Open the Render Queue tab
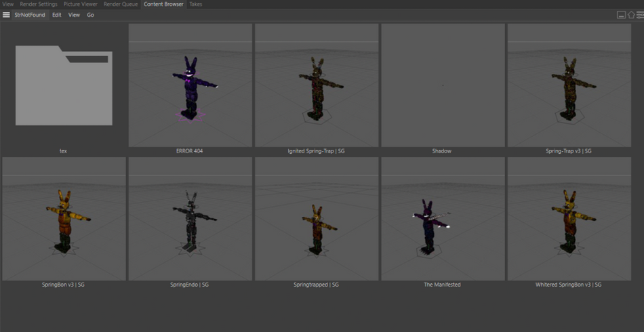This screenshot has width=644, height=332. pos(121,4)
